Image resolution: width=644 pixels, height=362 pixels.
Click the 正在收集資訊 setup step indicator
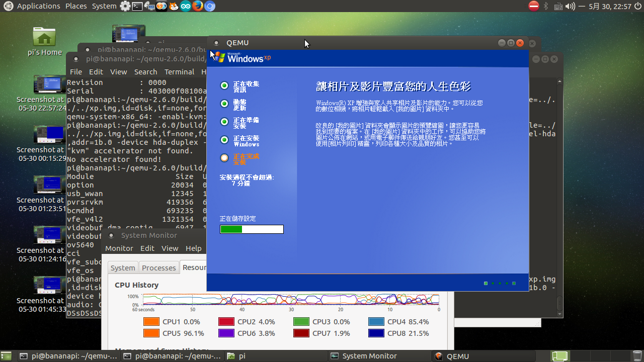(224, 85)
